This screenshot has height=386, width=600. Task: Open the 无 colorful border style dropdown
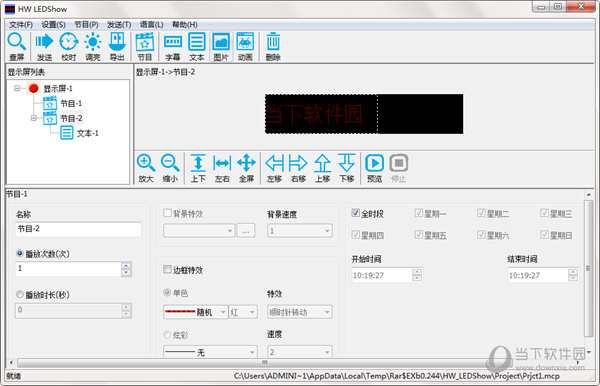tap(210, 352)
